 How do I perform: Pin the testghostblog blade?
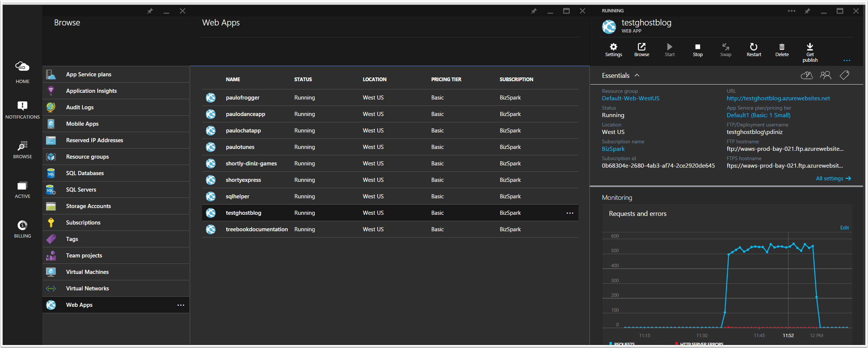point(807,11)
